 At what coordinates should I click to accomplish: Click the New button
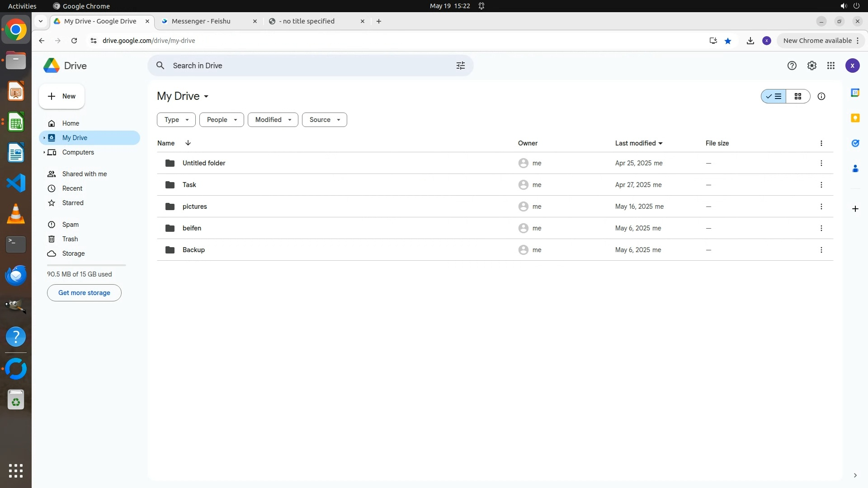pyautogui.click(x=61, y=96)
